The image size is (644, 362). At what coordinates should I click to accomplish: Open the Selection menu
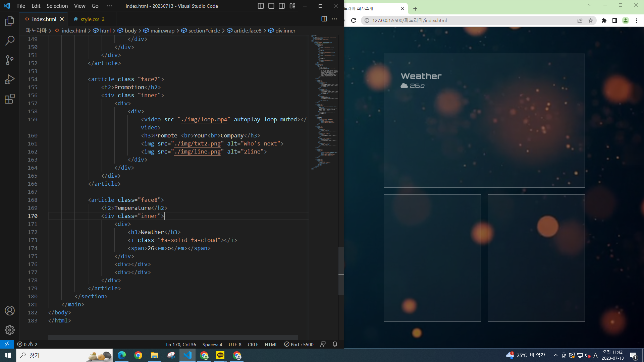click(x=57, y=6)
